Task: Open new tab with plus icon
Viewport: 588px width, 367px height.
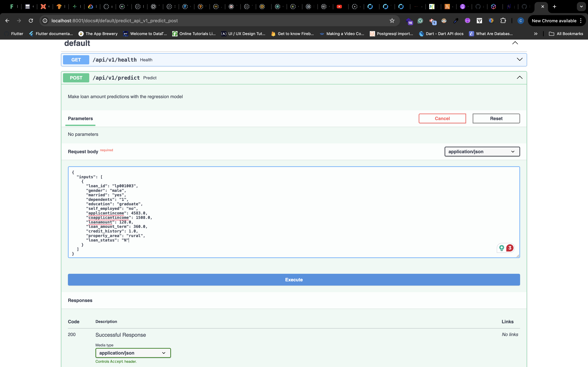Action: click(x=555, y=7)
